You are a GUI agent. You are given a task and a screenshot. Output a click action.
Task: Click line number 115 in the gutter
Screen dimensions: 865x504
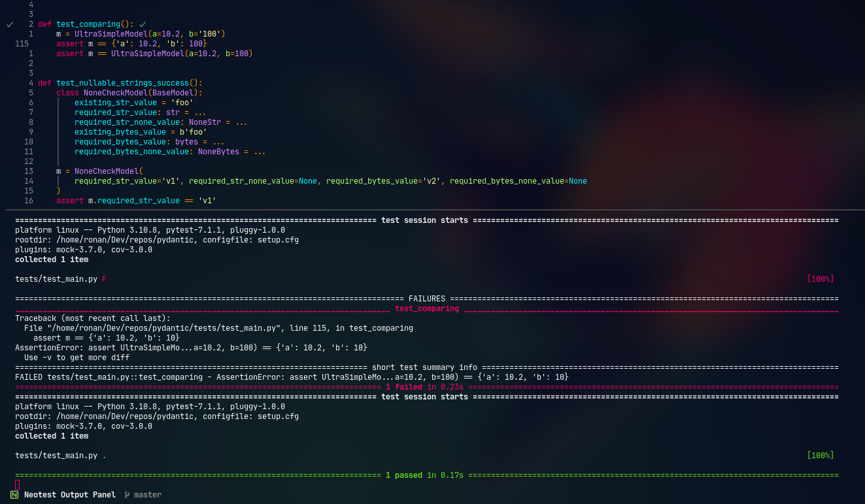point(22,43)
